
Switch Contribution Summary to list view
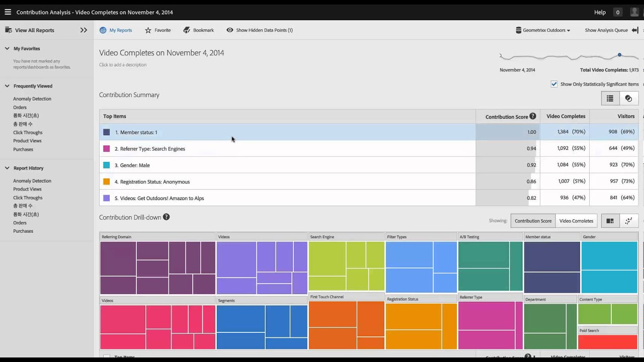610,99
